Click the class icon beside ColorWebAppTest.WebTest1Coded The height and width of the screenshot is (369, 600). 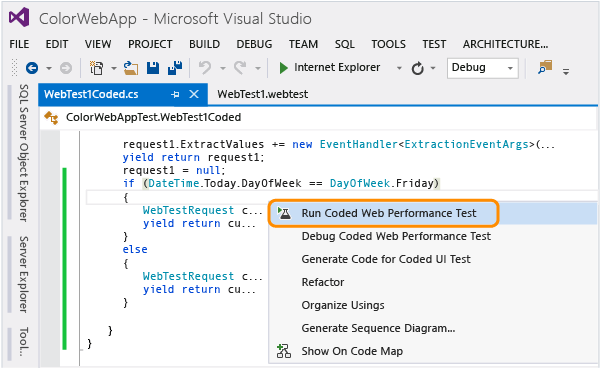(x=51, y=118)
